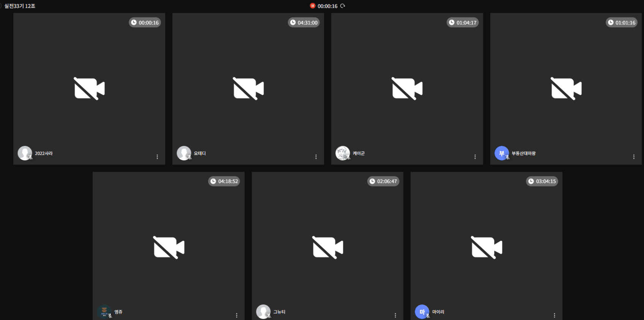The height and width of the screenshot is (320, 644).
Task: Select the participant name 케이군
Action: click(x=359, y=153)
